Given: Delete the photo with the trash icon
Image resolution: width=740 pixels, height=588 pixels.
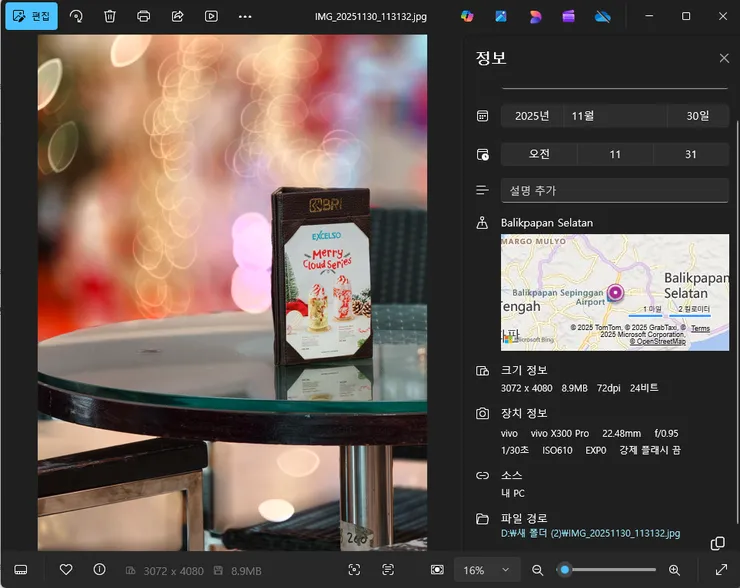Looking at the screenshot, I should 109,17.
